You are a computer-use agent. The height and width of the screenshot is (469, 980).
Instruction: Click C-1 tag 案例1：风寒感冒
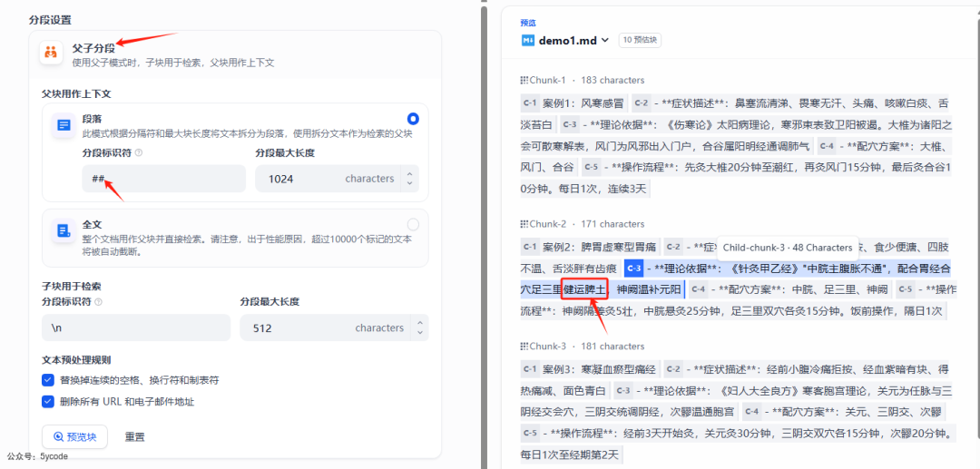point(530,103)
